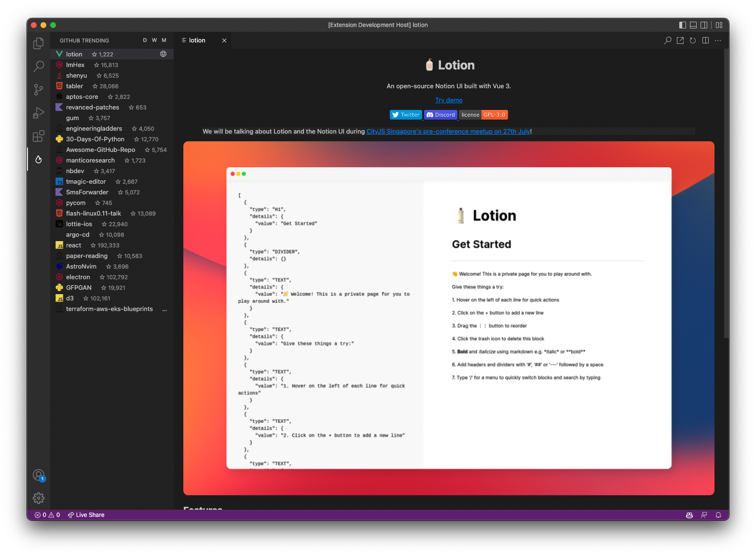Select electron repository
The width and height of the screenshot is (756, 556).
112,277
